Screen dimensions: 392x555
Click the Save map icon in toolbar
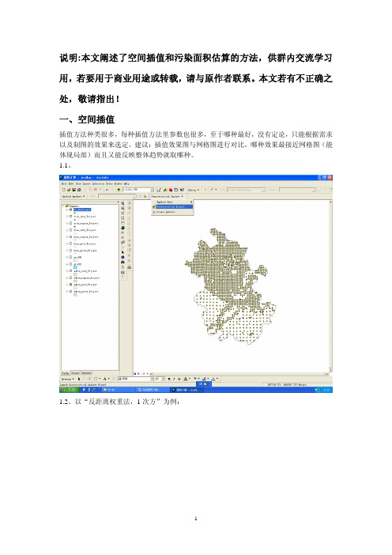click(73, 190)
